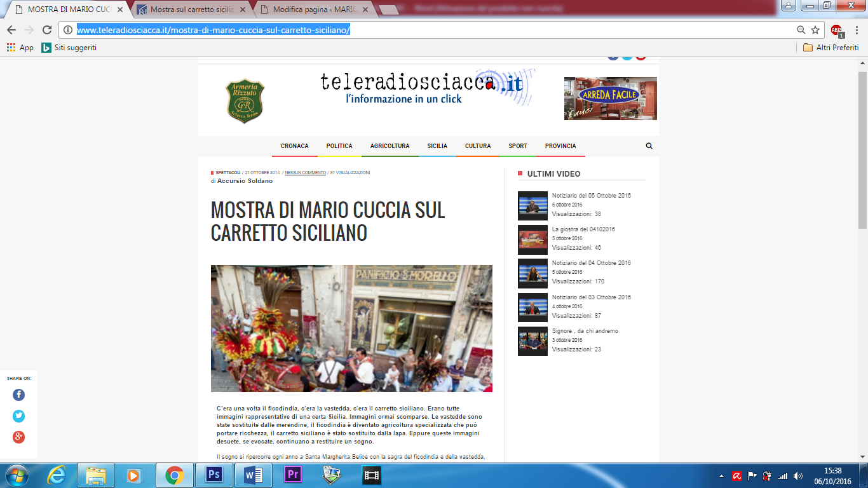Bookmark page with the star icon
The width and height of the screenshot is (868, 488).
815,30
